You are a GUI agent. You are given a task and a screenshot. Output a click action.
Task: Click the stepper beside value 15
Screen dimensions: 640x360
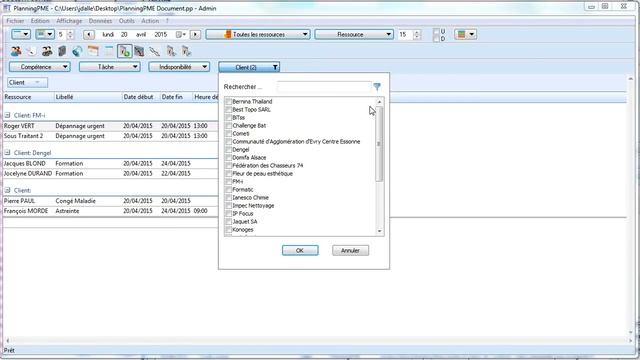pyautogui.click(x=417, y=35)
